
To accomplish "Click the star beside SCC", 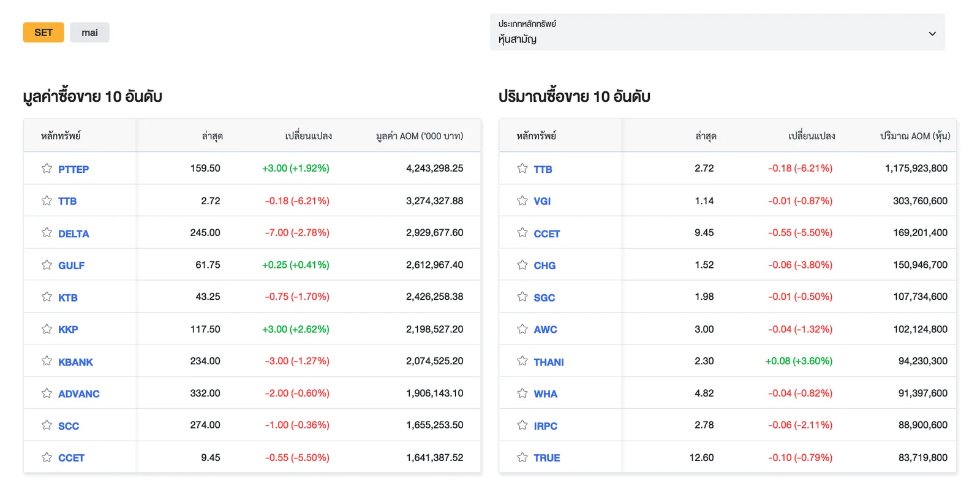I will pyautogui.click(x=47, y=425).
